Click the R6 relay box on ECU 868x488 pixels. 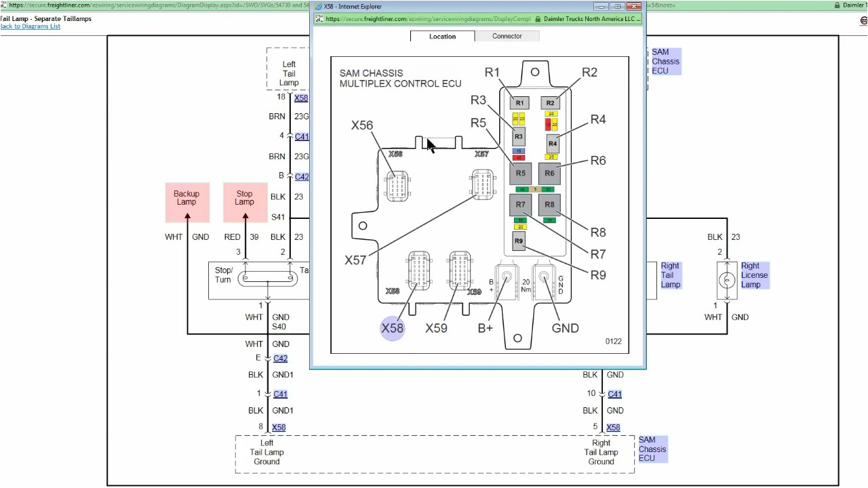(549, 174)
